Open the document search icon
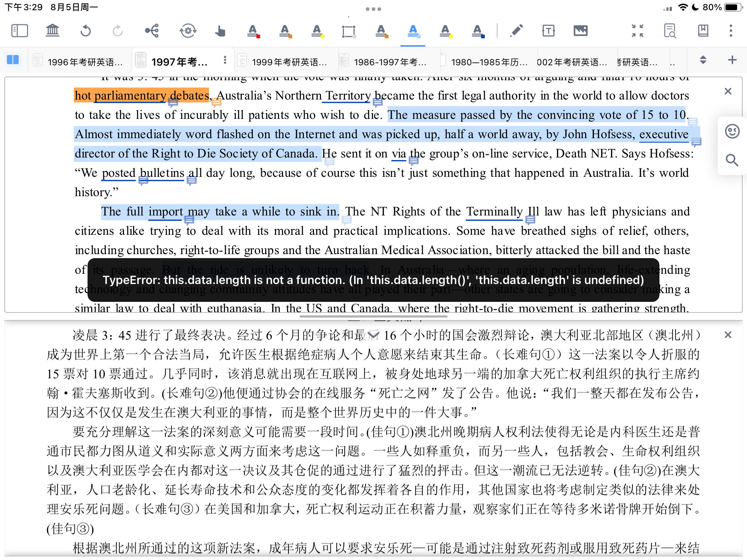 coord(670,31)
